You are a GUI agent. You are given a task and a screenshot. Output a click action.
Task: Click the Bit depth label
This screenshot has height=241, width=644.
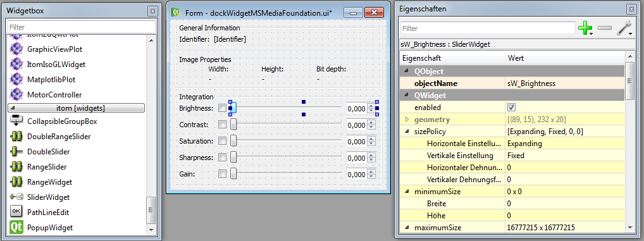[331, 69]
